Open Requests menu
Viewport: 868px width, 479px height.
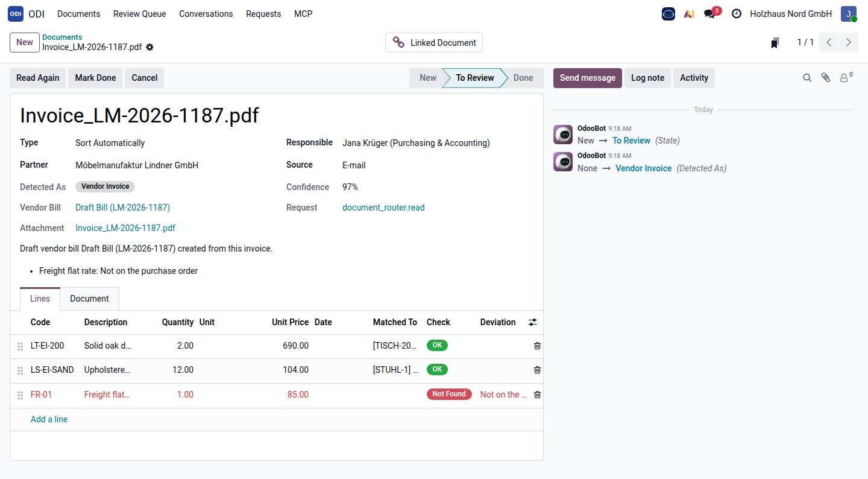[x=263, y=13]
